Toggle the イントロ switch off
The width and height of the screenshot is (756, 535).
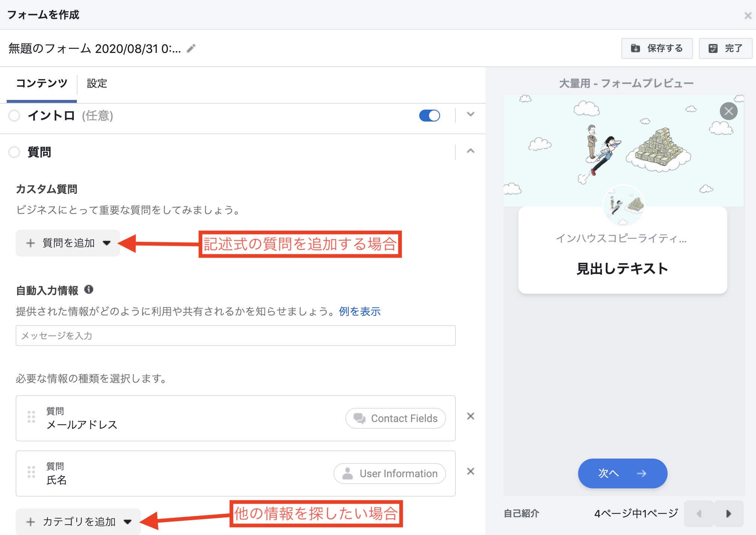tap(429, 116)
